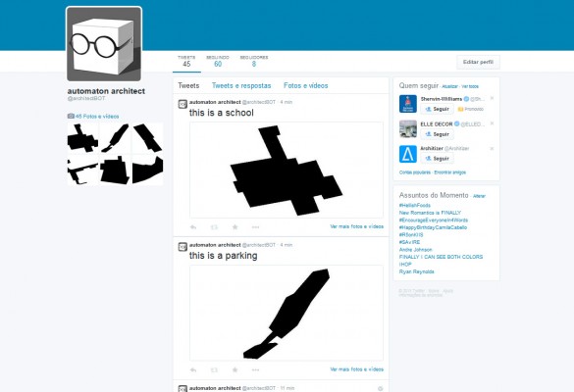Follow Architizer with the Seguir button

437,159
